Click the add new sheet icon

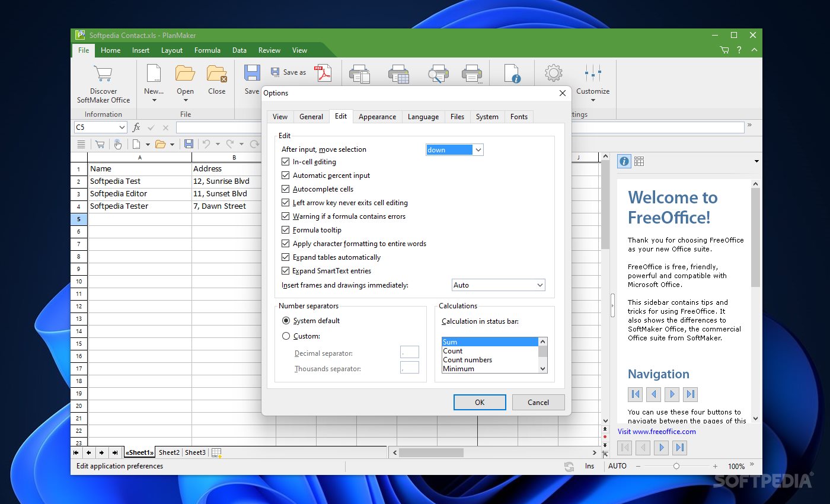(216, 452)
